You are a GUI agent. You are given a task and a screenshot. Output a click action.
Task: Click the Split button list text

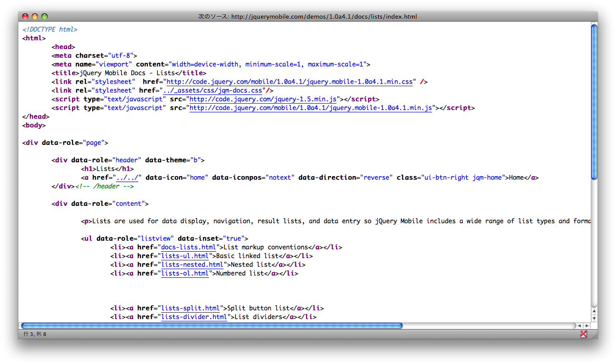258,309
